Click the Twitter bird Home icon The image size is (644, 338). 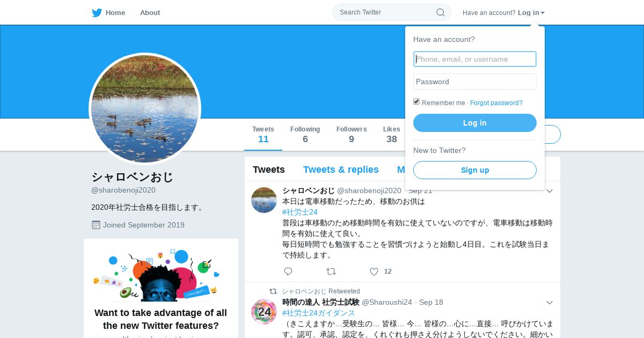(x=97, y=13)
